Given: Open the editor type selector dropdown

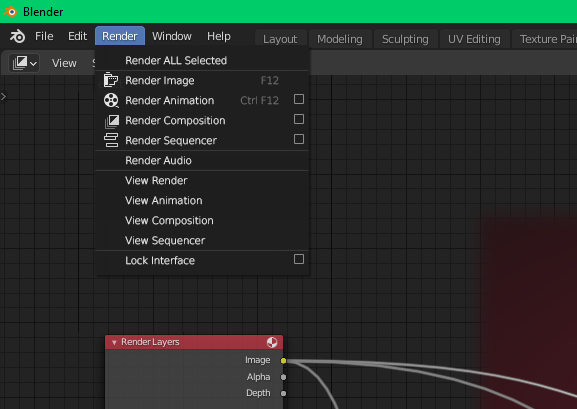Looking at the screenshot, I should (24, 63).
